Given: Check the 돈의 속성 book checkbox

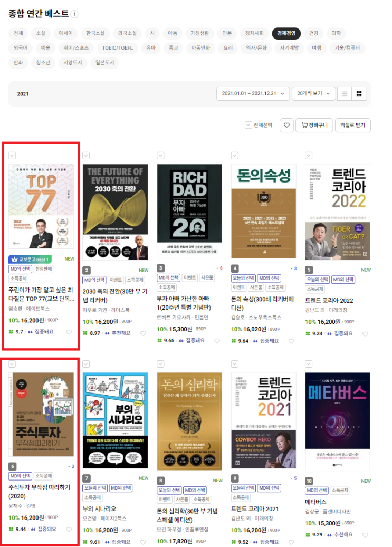Looking at the screenshot, I should [235, 155].
